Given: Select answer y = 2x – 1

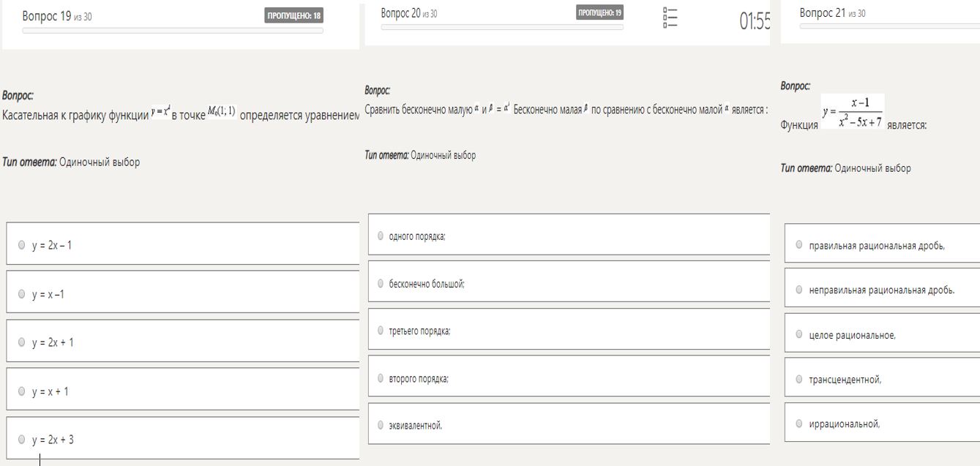Looking at the screenshot, I should click(x=23, y=245).
